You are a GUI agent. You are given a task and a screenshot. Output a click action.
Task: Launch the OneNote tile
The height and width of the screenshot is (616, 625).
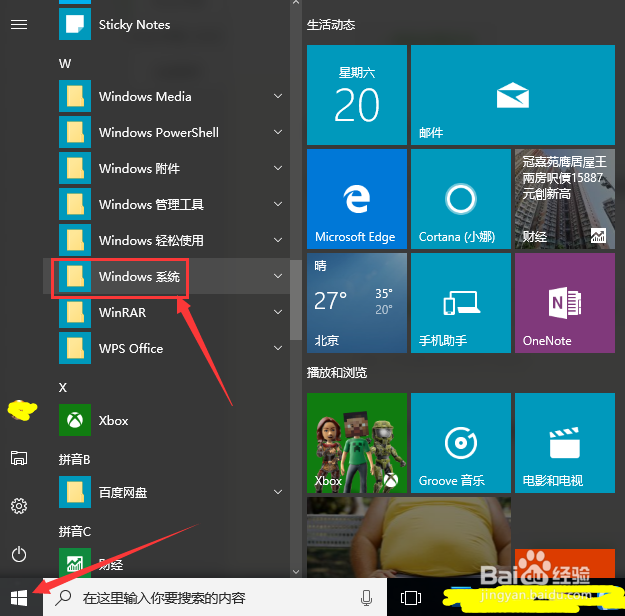coord(565,303)
